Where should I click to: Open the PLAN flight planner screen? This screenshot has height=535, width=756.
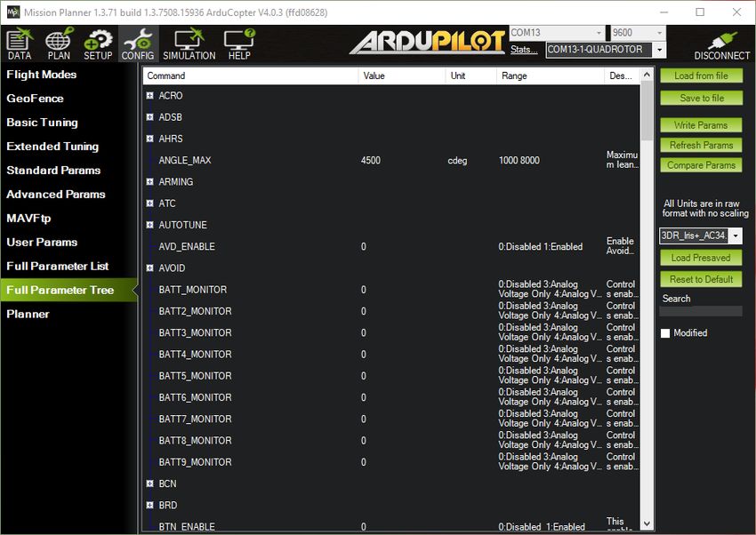[x=59, y=44]
